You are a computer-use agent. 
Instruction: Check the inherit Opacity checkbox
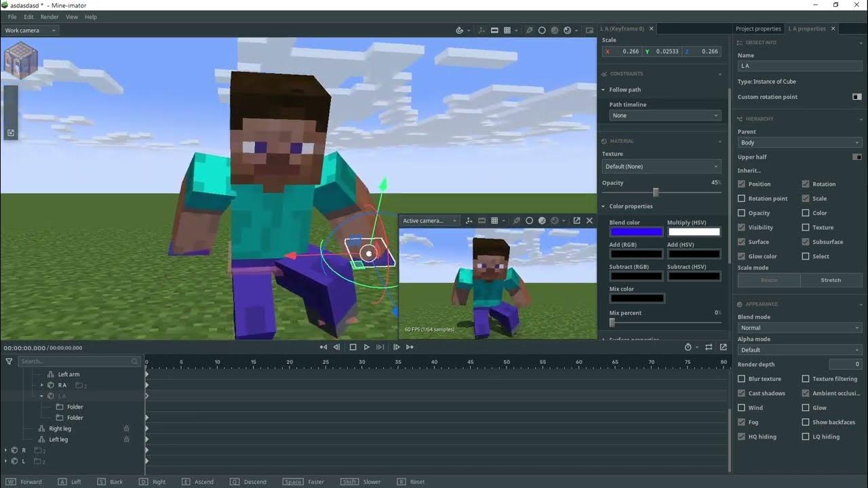pyautogui.click(x=741, y=213)
